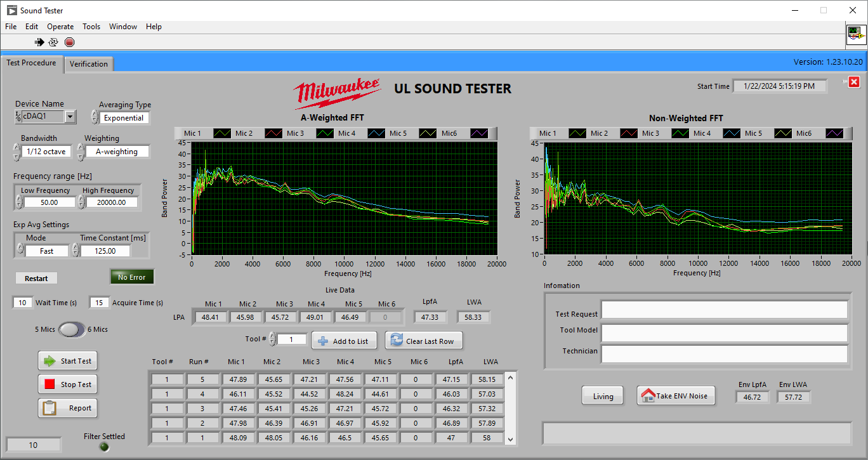Open the Operate menu
The height and width of the screenshot is (460, 868).
pos(60,27)
